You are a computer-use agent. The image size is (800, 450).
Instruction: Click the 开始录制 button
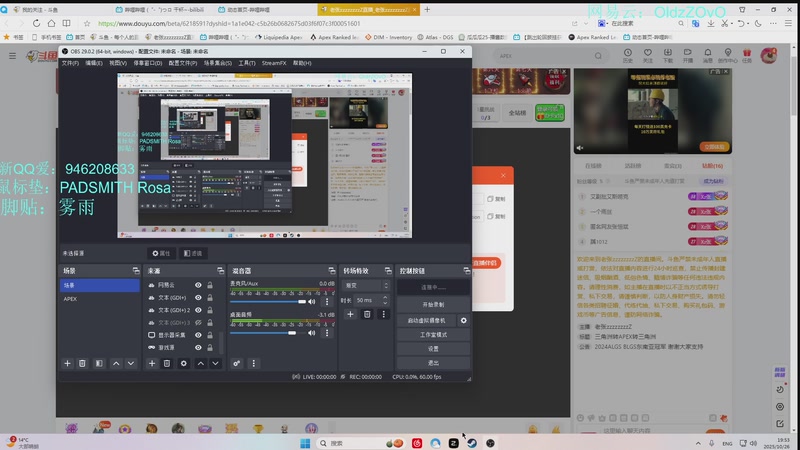(x=433, y=304)
